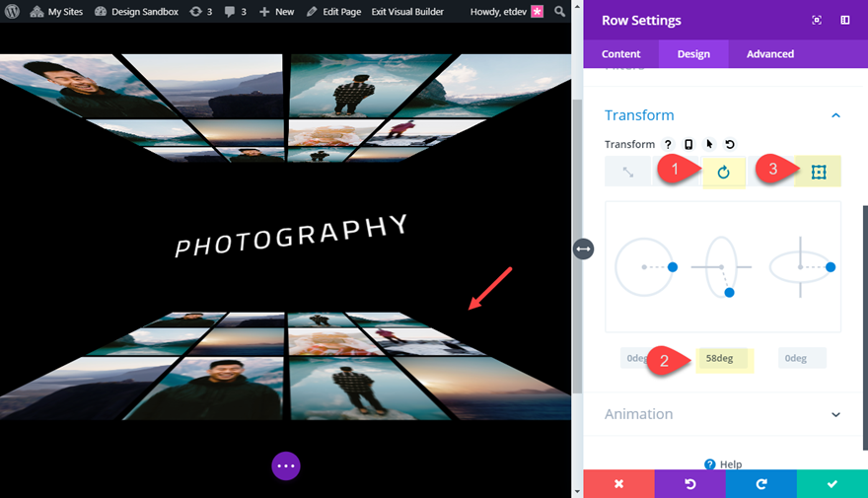868x498 pixels.
Task: Select the Transform Rotate tab
Action: (x=724, y=173)
